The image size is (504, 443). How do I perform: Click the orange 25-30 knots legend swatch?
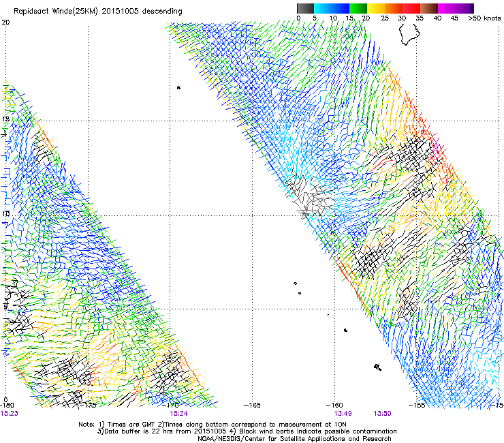(x=394, y=8)
